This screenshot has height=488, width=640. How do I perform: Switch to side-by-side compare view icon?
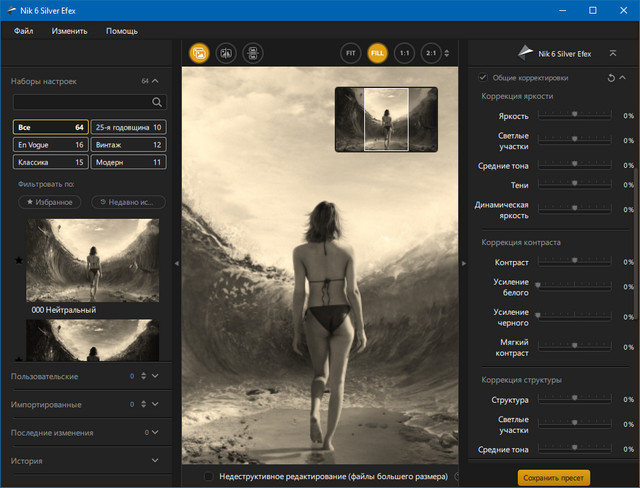(x=252, y=53)
